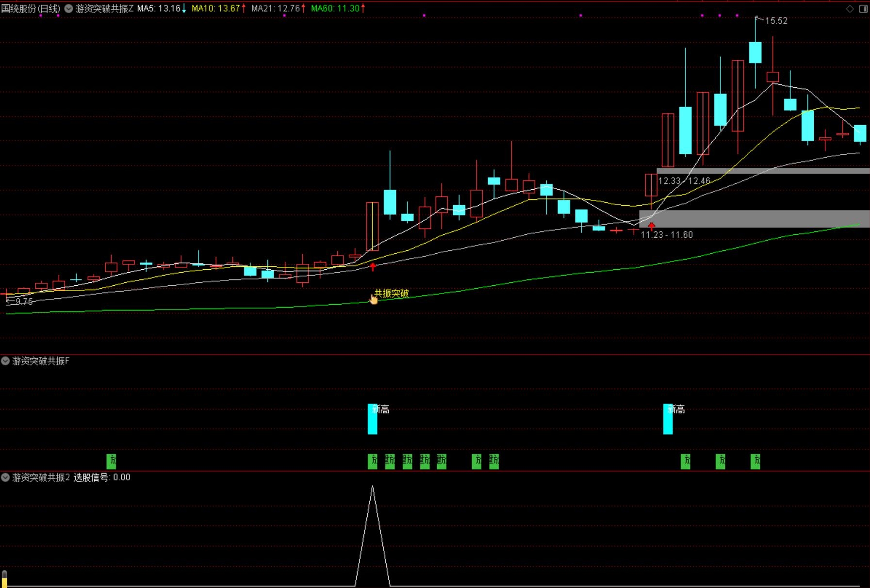Click the 9.75 low price label
870x588 pixels.
pos(24,301)
